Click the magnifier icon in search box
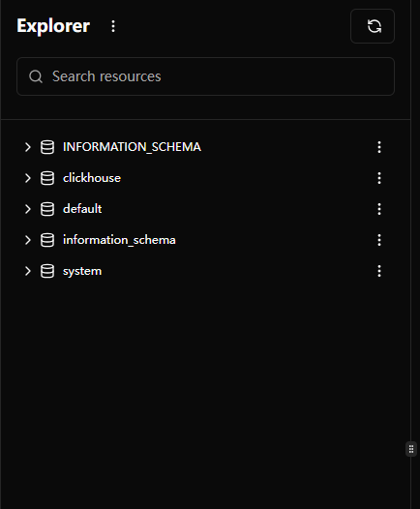The width and height of the screenshot is (420, 509). (x=36, y=76)
